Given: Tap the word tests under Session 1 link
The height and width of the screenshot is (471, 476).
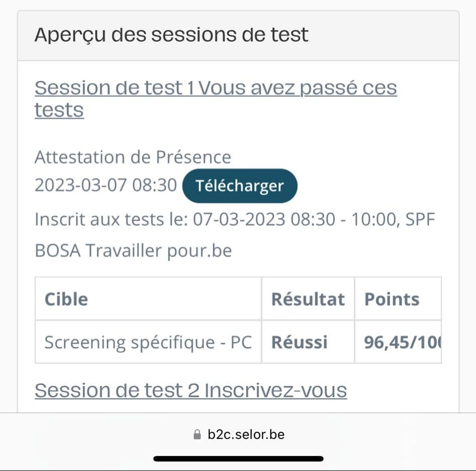Looking at the screenshot, I should [59, 110].
